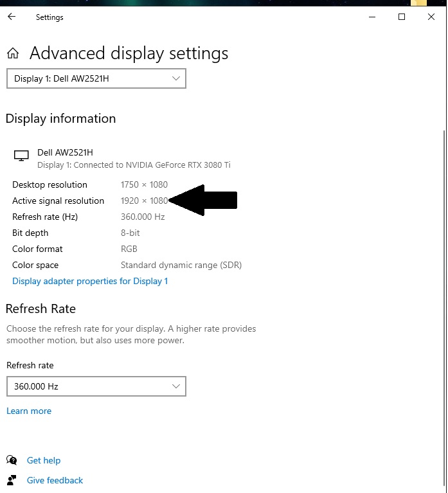Click the Advanced display settings heading

[x=129, y=53]
